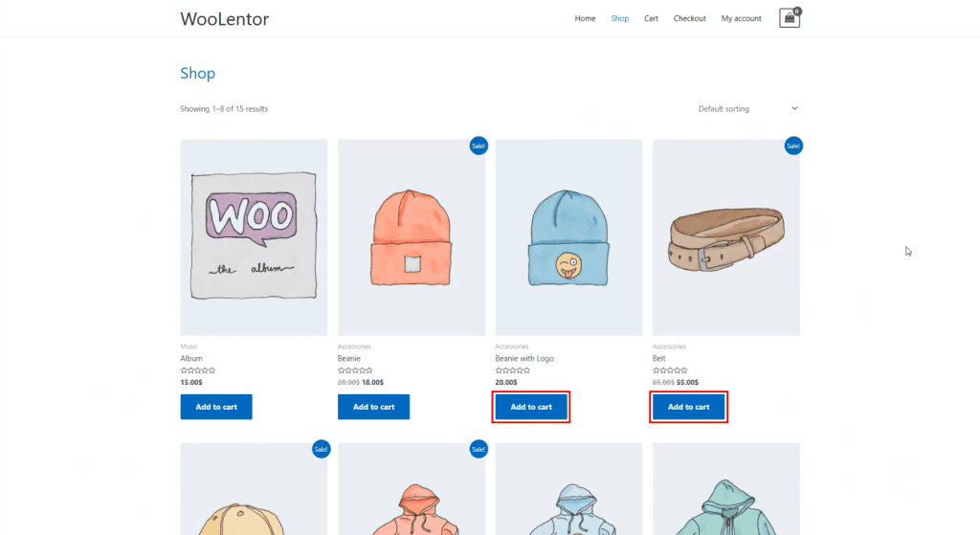Click the star rating under Belt
The width and height of the screenshot is (980, 535).
coord(670,370)
